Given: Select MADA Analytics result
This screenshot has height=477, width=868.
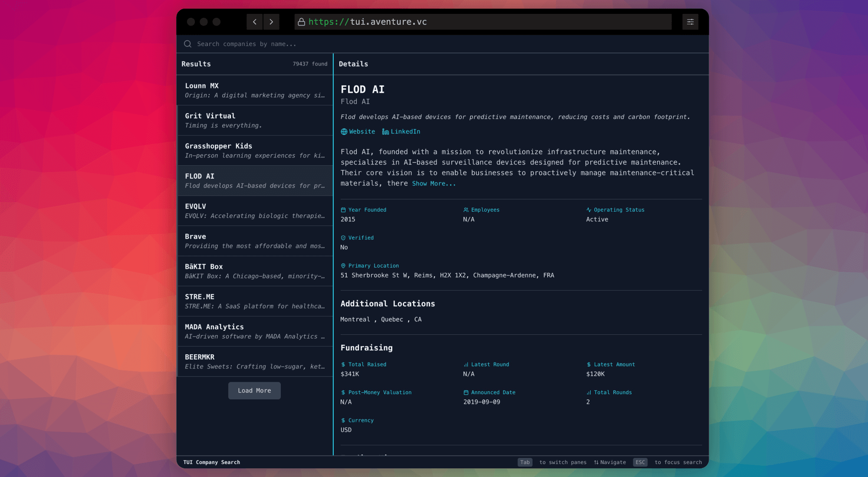Looking at the screenshot, I should [255, 331].
